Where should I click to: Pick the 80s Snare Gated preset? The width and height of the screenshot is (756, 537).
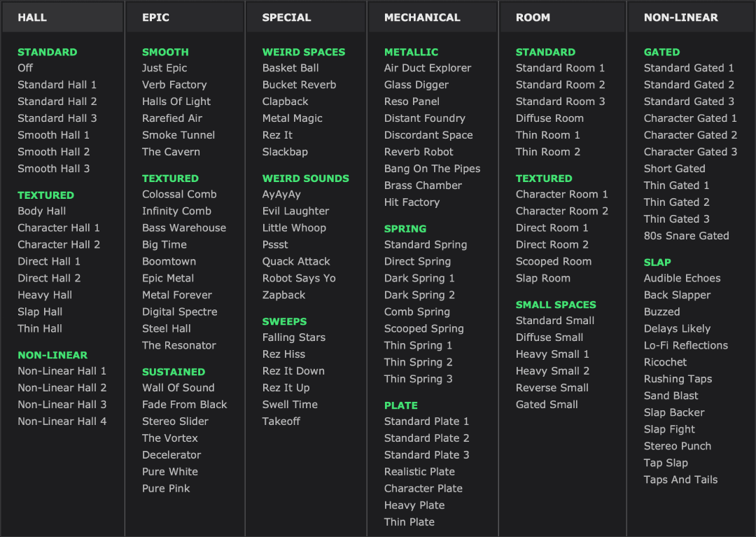[687, 236]
